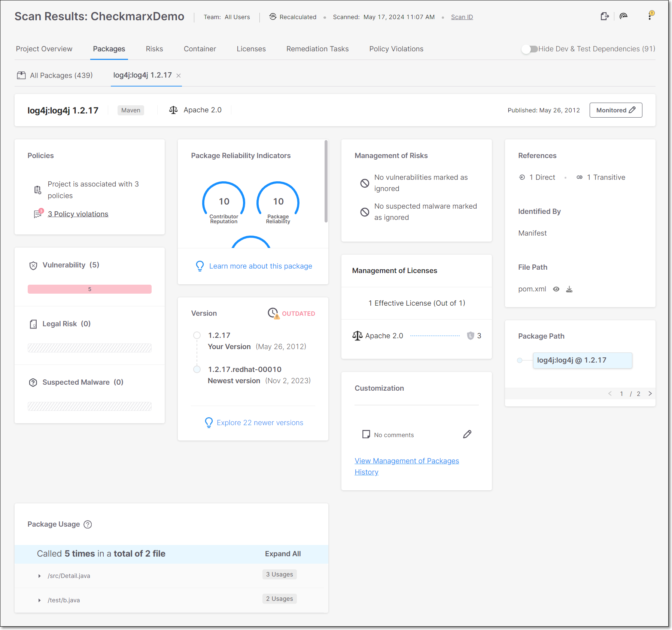Screen dimensions: 672x630
Task: Click the 1 Transitive link icon
Action: (x=580, y=177)
